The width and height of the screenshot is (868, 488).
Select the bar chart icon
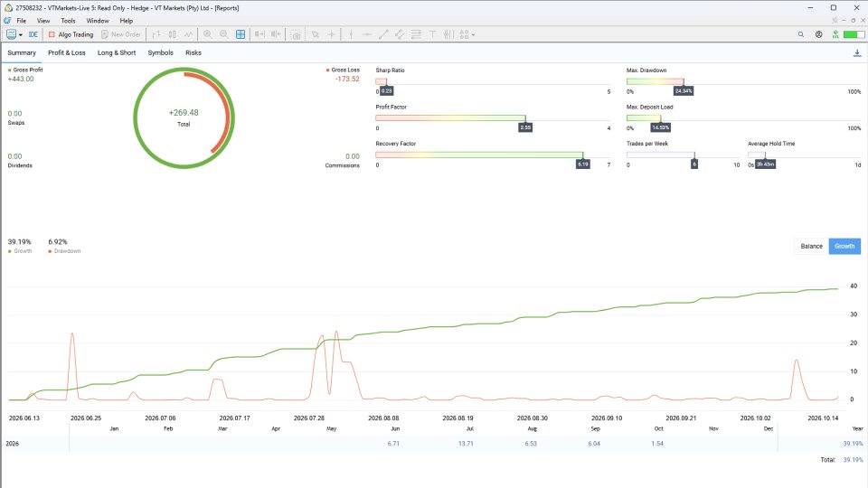[156, 34]
